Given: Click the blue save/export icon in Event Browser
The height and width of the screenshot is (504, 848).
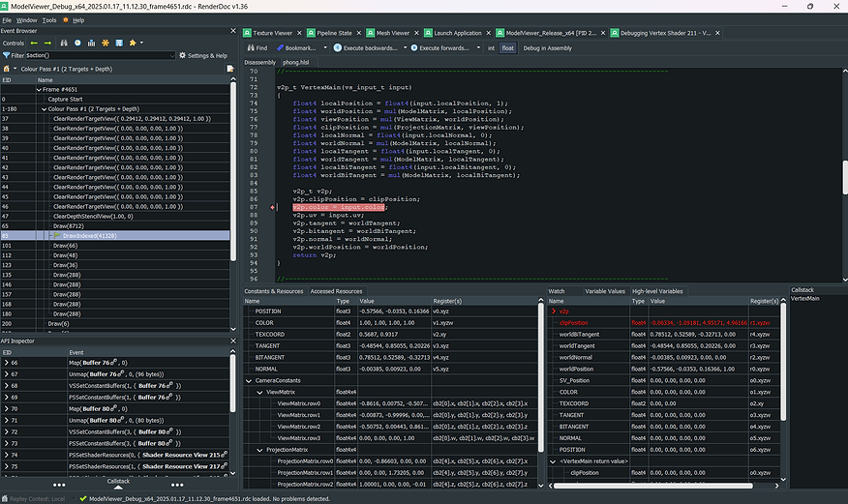Looking at the screenshot, I should tap(119, 43).
